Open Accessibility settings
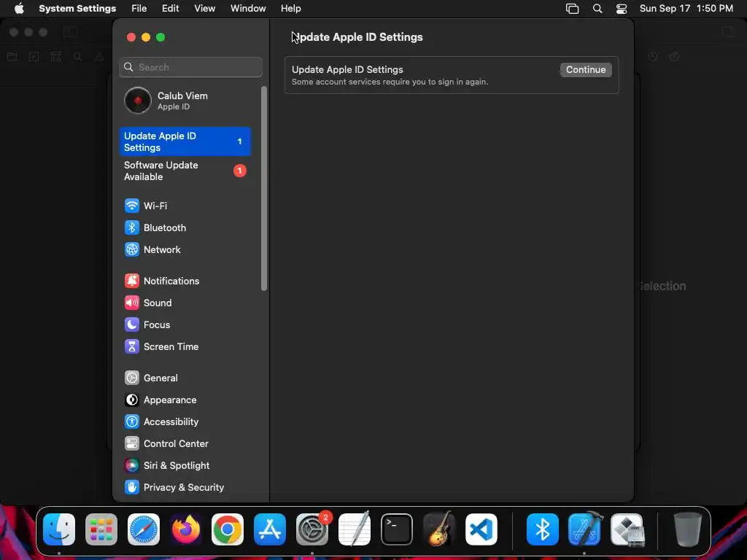 [185, 422]
